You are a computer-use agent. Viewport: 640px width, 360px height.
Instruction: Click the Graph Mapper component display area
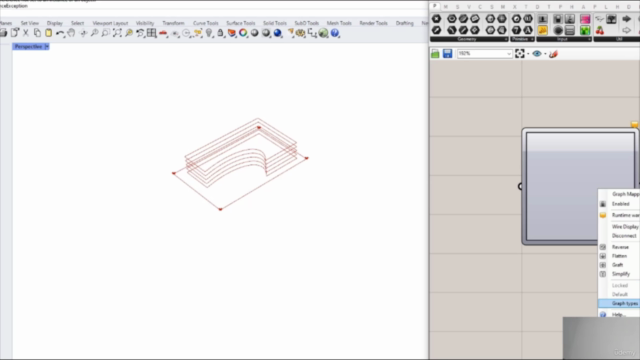tap(580, 187)
